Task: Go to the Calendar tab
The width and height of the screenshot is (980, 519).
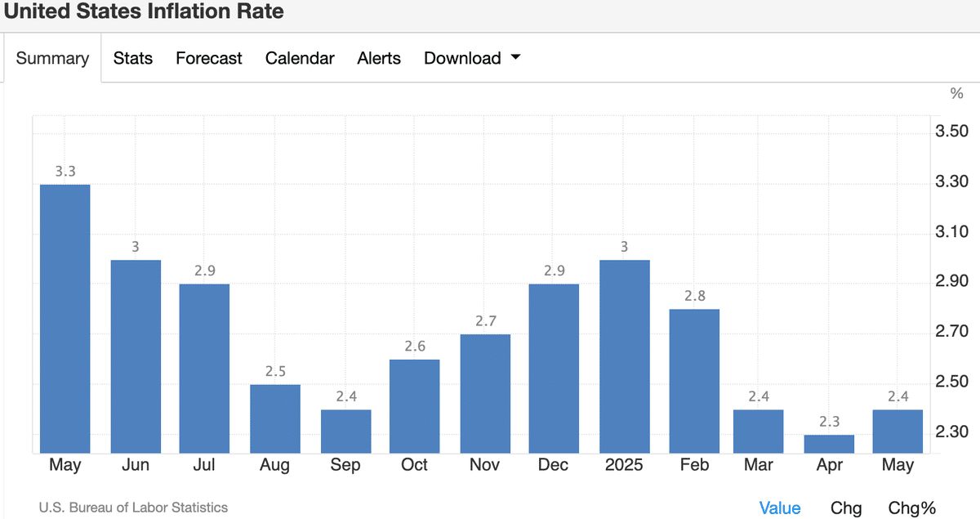Action: coord(300,58)
